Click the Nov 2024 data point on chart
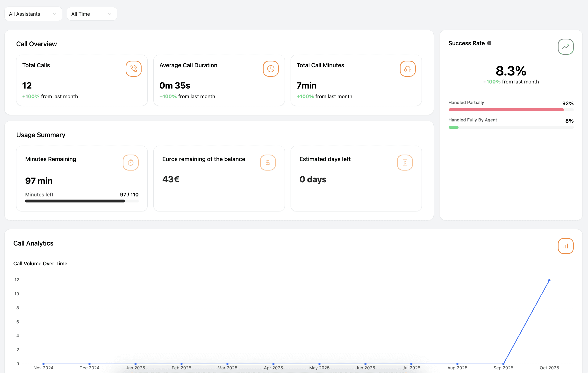Viewport: 588px width, 373px height. (43, 364)
